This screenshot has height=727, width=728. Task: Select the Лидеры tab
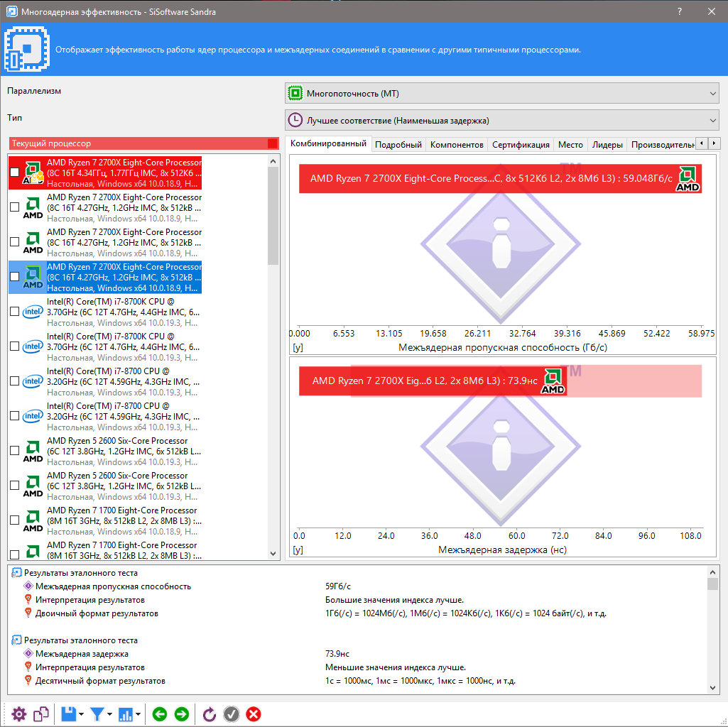coord(607,144)
